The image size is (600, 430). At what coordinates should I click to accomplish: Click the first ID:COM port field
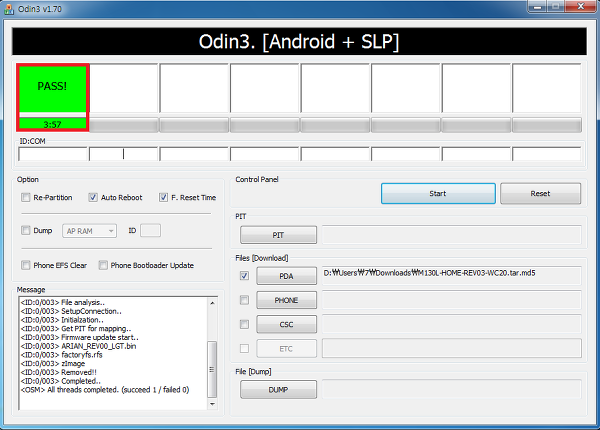tap(53, 154)
